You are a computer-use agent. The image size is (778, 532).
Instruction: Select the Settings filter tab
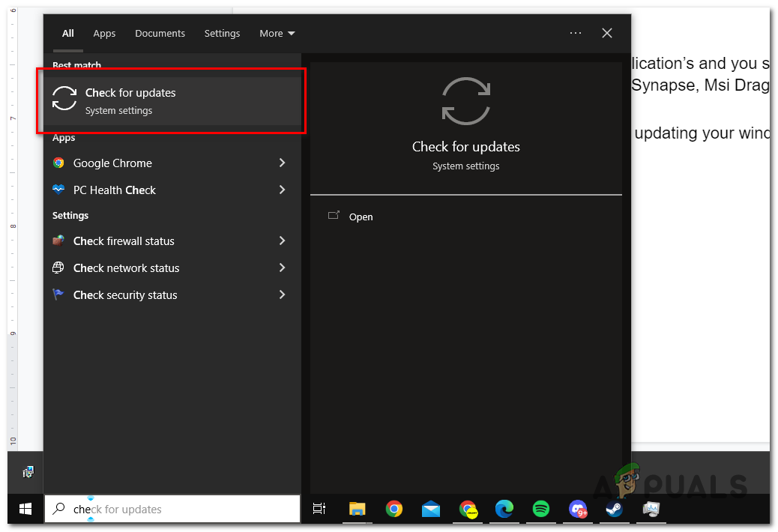click(222, 33)
